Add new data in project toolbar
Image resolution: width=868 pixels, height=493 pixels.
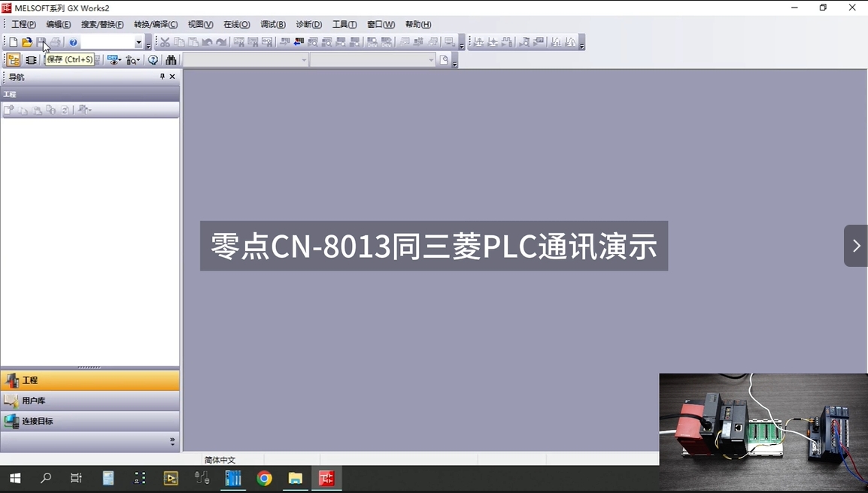[9, 110]
